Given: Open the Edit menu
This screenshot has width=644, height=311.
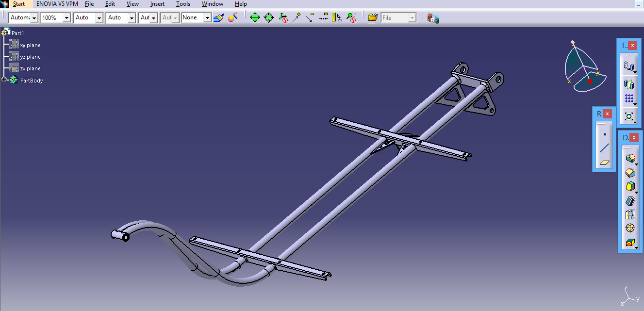Looking at the screenshot, I should (x=110, y=4).
